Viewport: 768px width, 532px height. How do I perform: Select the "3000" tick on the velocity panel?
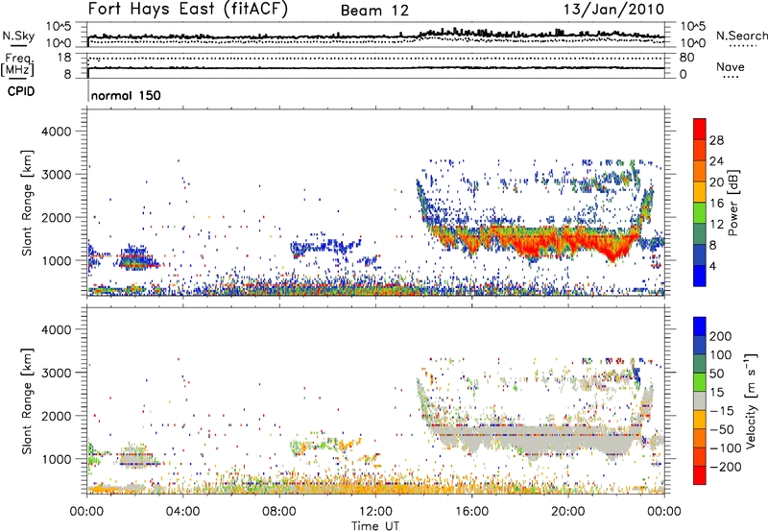click(x=56, y=373)
